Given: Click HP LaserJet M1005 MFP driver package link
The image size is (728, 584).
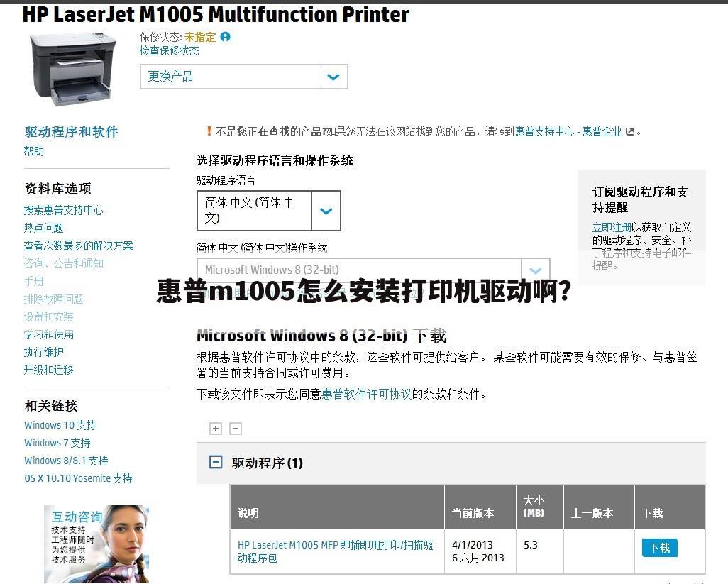Looking at the screenshot, I should (x=335, y=551).
